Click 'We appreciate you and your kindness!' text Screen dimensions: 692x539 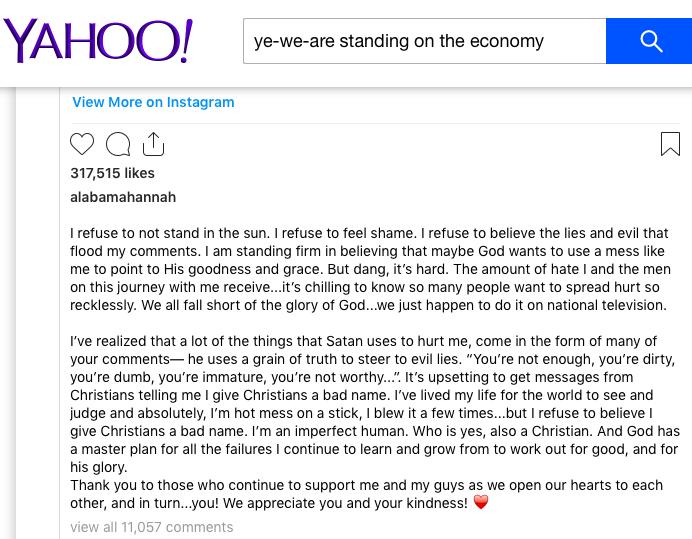(345, 503)
